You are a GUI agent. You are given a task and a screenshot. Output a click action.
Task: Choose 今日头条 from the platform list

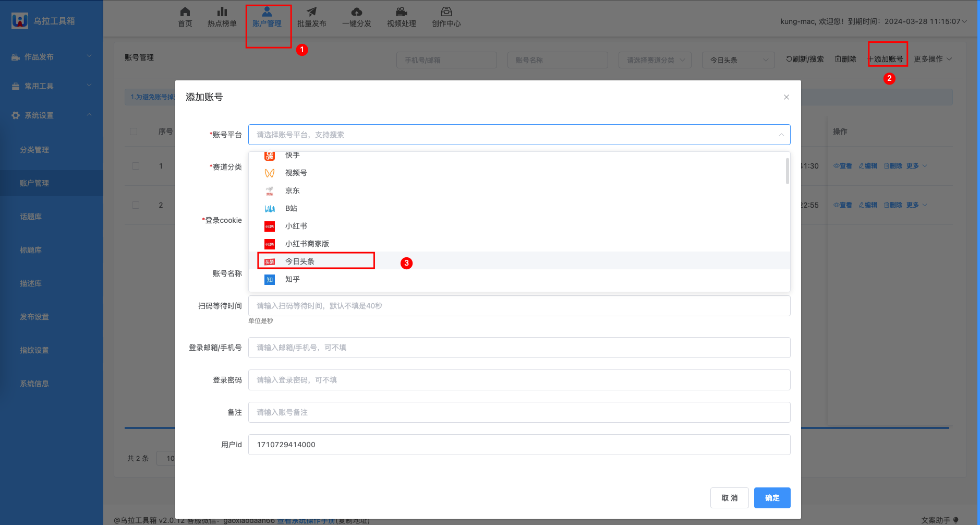[519, 261]
